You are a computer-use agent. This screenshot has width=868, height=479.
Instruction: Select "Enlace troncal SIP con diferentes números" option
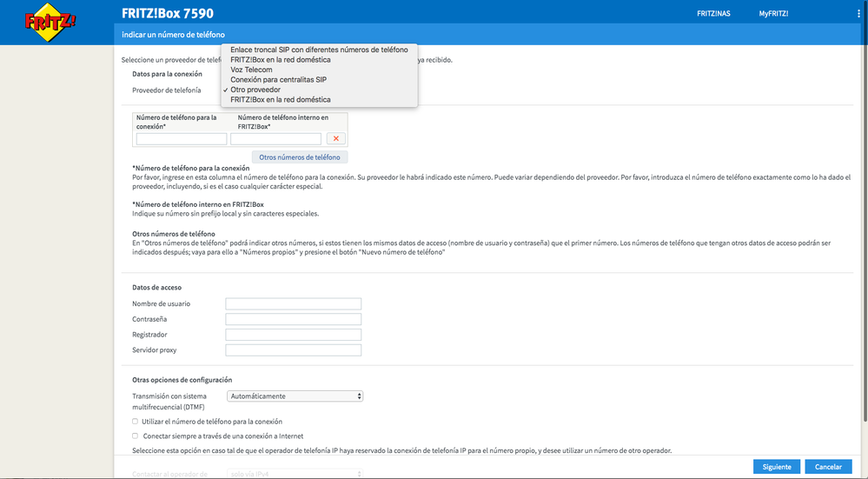(x=319, y=50)
